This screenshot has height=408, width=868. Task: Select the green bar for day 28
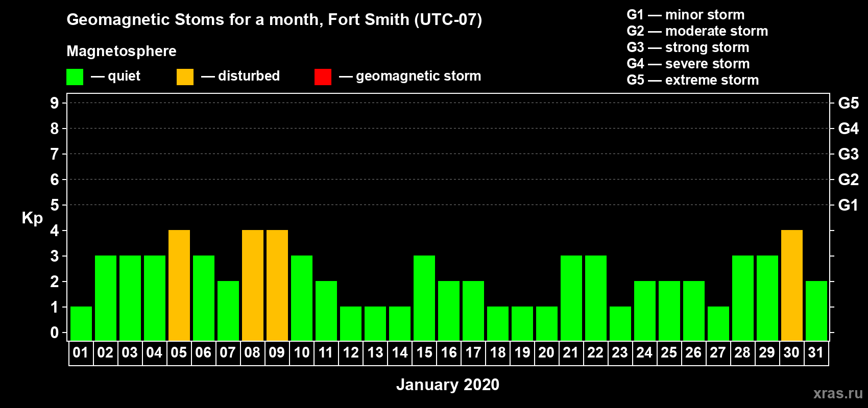tap(743, 298)
